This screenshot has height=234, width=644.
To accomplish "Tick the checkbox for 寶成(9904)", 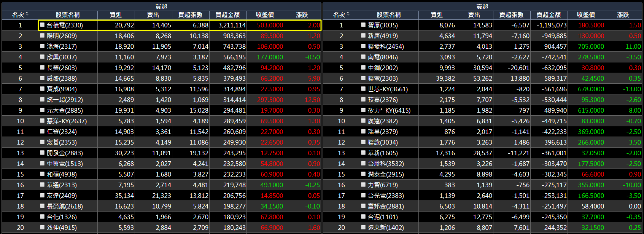I will (42, 89).
